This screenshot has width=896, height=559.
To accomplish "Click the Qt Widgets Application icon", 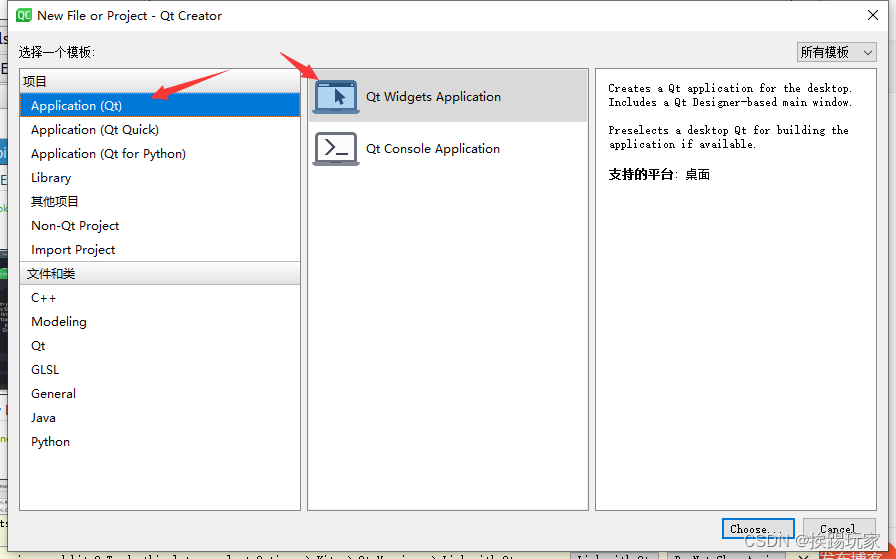I will pos(336,97).
